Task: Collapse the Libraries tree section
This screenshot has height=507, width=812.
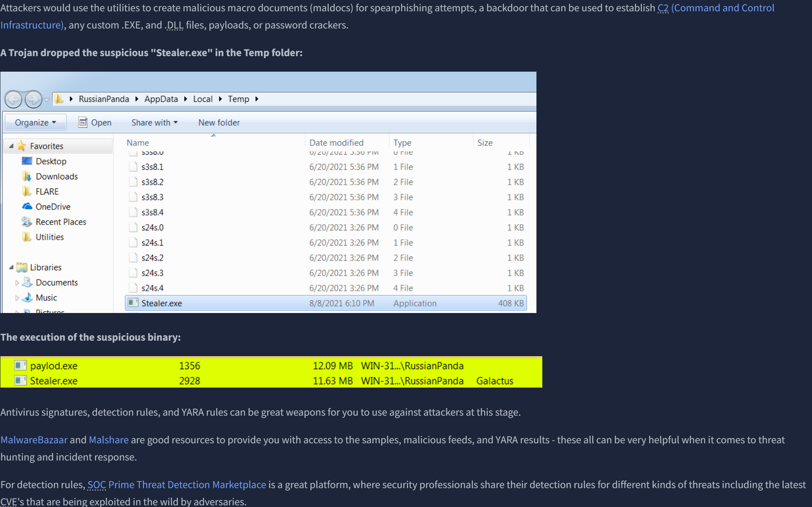Action: (x=11, y=267)
